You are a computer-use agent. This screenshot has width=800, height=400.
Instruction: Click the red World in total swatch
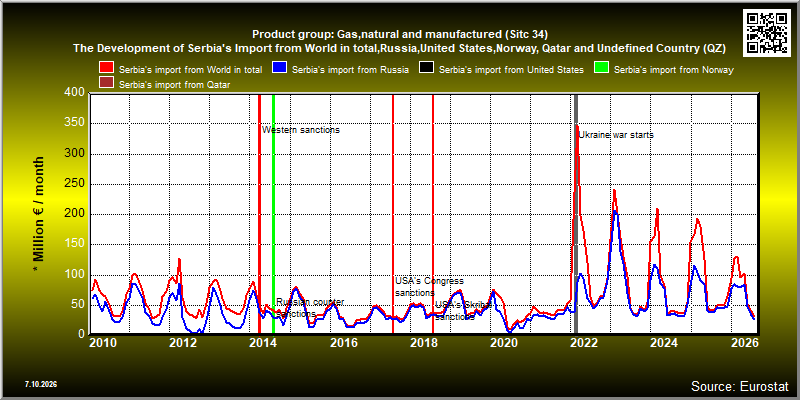106,68
